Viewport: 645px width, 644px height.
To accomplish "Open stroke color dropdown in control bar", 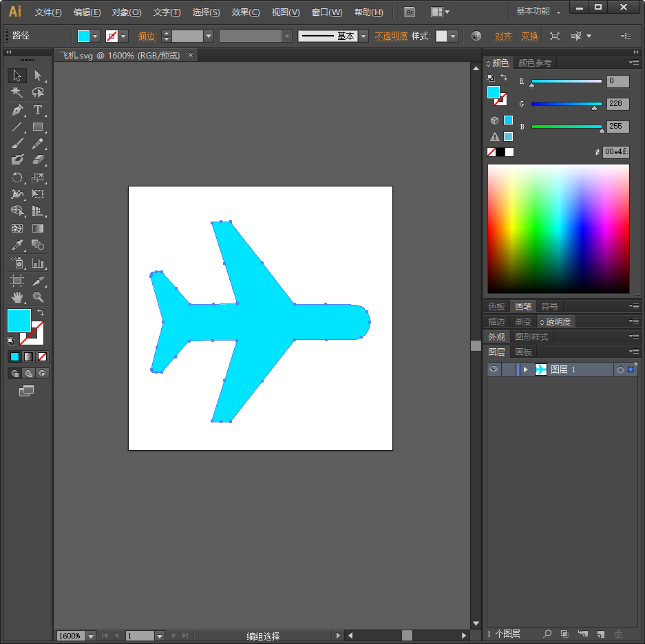I will [x=123, y=36].
